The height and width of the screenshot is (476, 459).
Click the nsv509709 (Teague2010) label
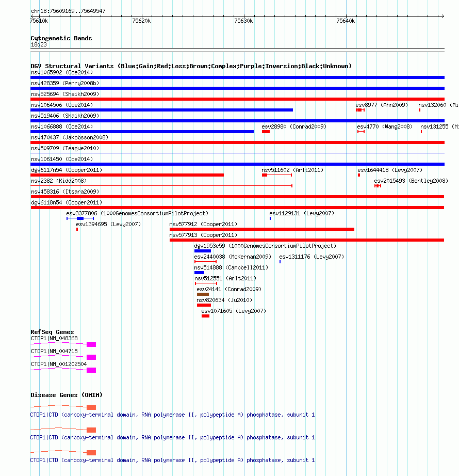(65, 149)
